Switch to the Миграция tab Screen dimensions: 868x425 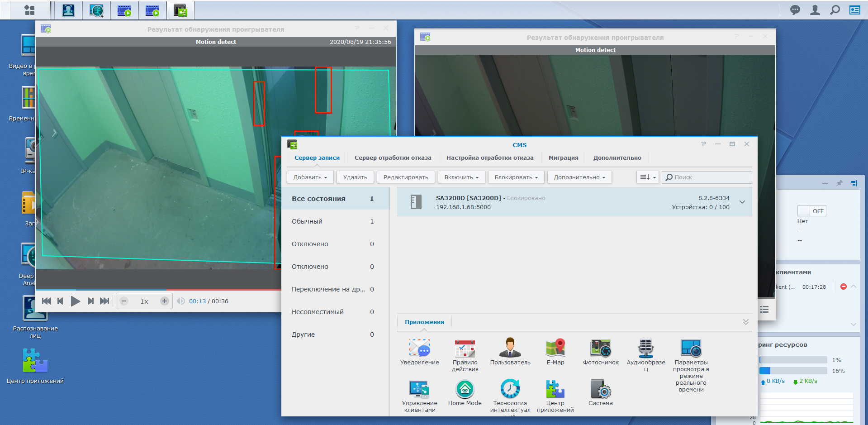[x=563, y=158]
